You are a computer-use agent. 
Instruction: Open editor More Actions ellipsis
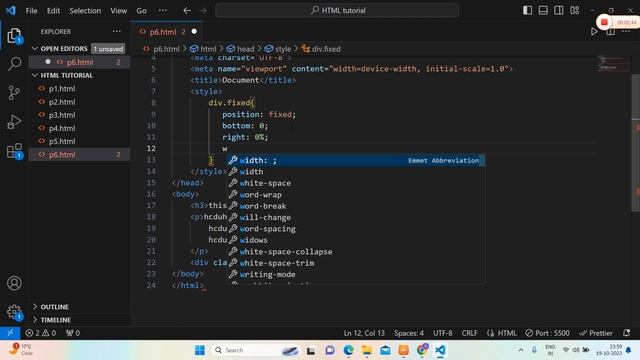(x=626, y=31)
